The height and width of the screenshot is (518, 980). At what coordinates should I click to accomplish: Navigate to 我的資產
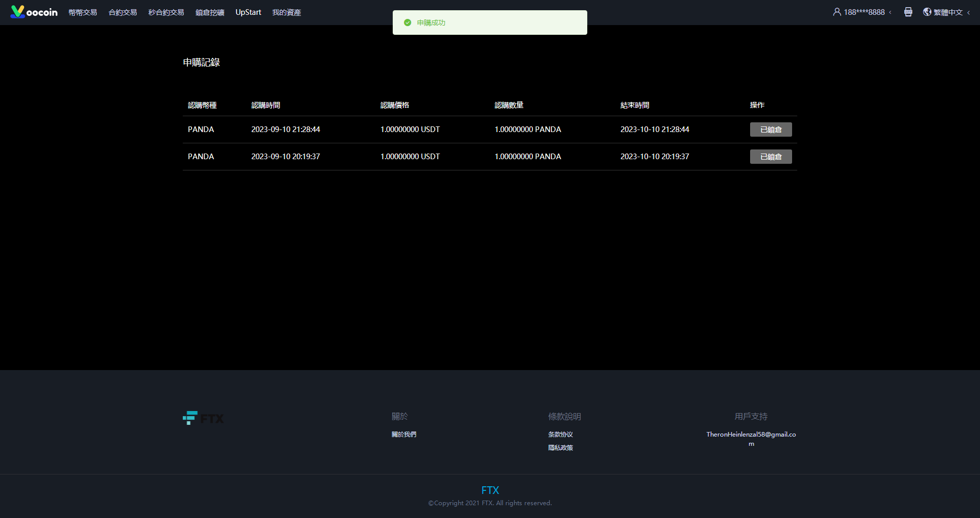(x=286, y=12)
